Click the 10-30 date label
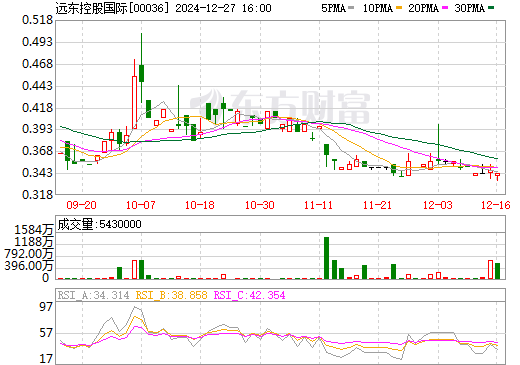The height and width of the screenshot is (365, 520). tap(260, 205)
